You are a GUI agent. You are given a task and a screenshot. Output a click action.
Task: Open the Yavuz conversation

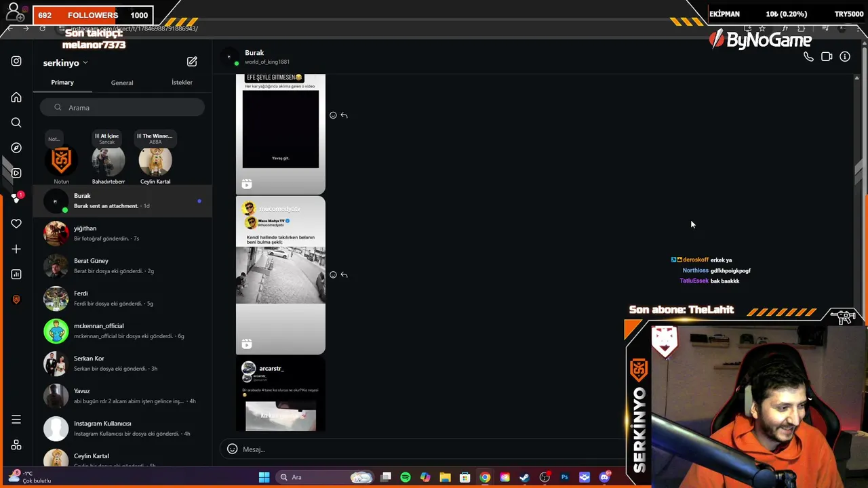(122, 396)
